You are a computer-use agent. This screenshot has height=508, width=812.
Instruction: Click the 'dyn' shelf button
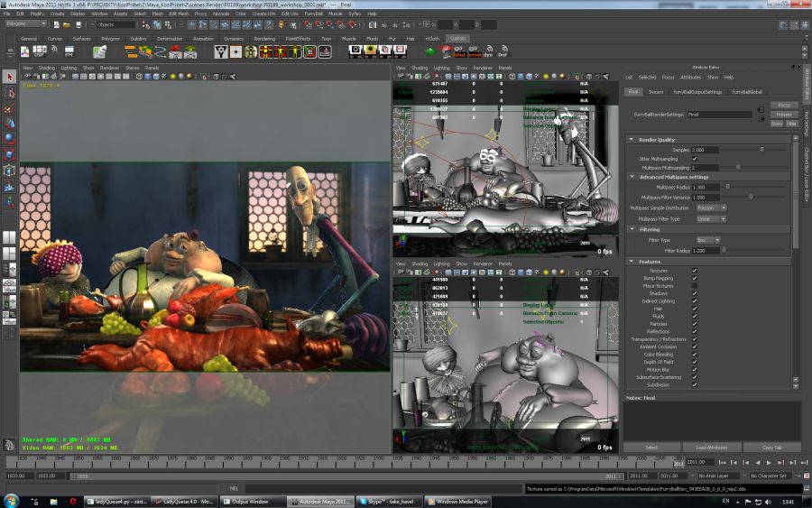[488, 51]
